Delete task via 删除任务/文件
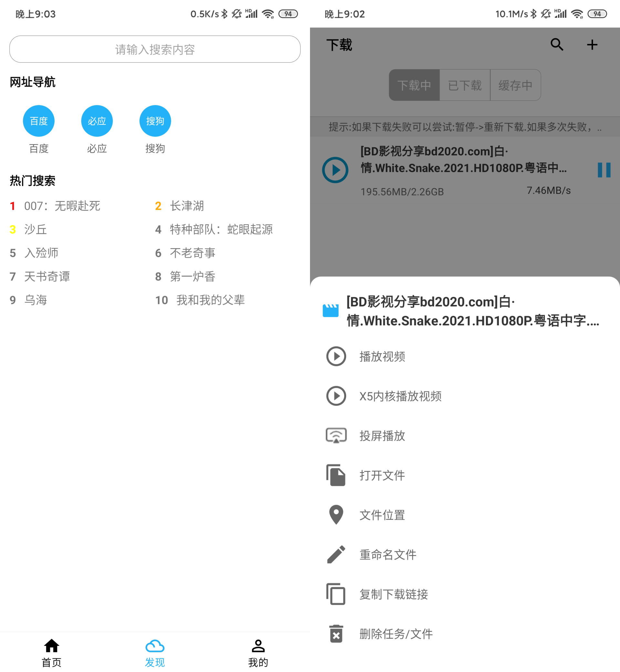This screenshot has width=620, height=672. (x=396, y=634)
